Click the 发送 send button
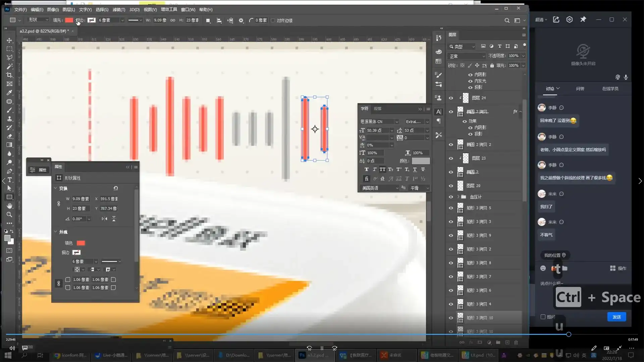 pos(616,317)
